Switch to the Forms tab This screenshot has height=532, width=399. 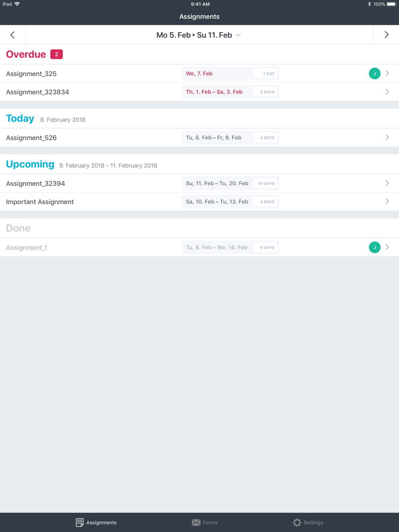204,522
